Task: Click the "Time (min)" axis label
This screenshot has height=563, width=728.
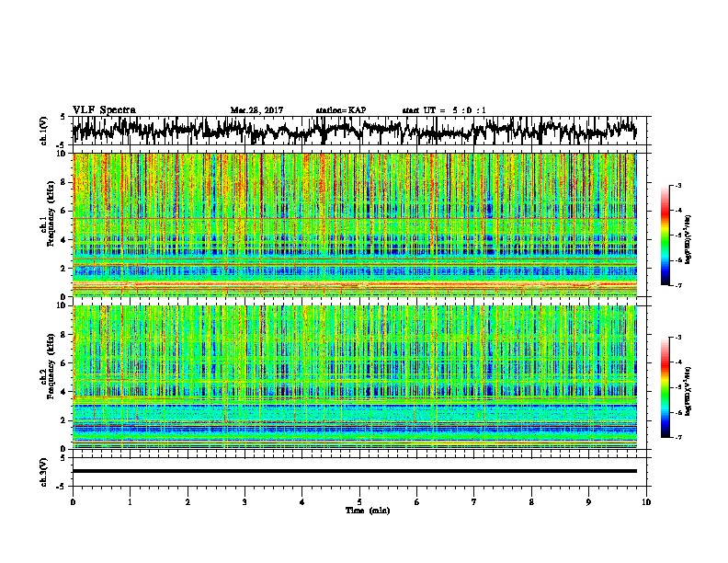Action: (x=368, y=511)
